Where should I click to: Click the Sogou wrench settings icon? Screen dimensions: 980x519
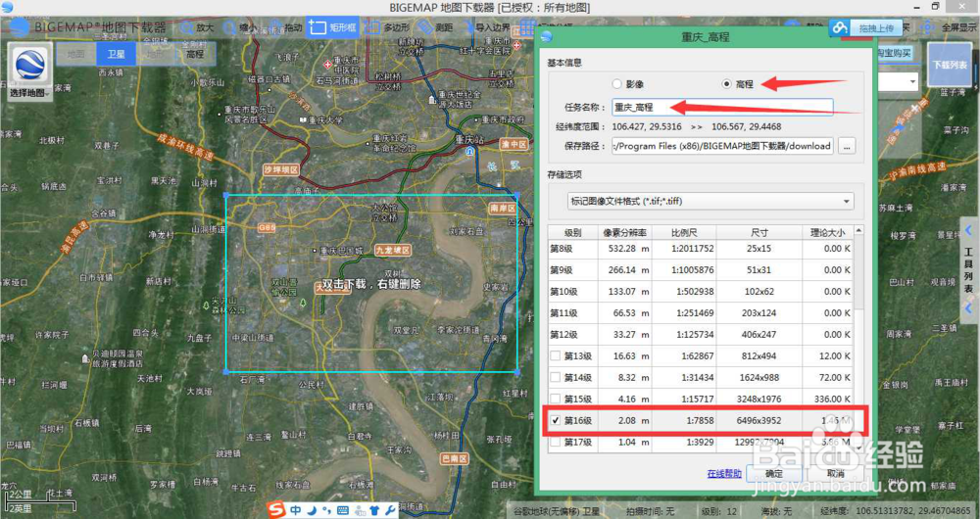[390, 509]
